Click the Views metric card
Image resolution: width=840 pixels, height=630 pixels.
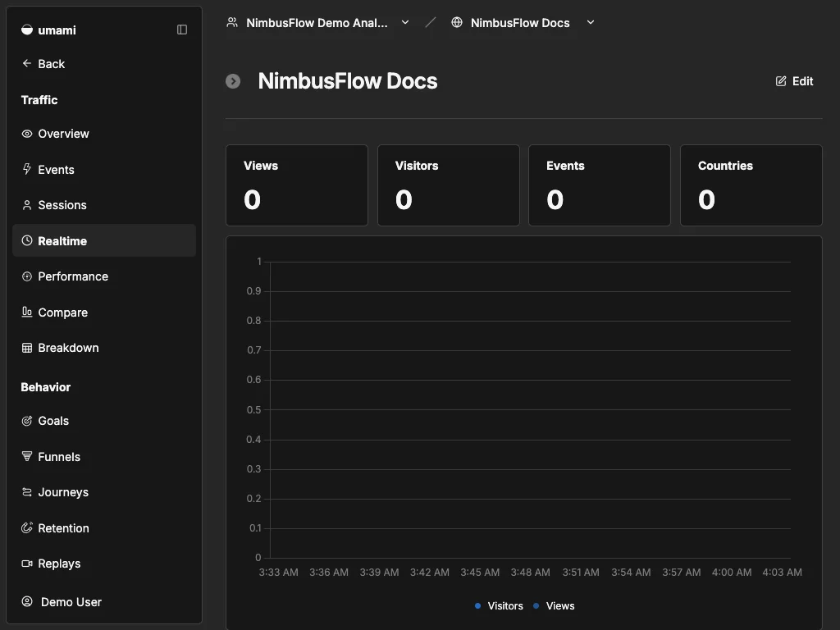297,185
